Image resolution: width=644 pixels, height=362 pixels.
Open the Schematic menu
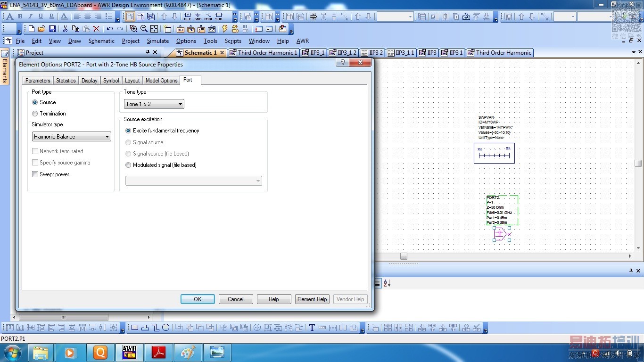(101, 41)
